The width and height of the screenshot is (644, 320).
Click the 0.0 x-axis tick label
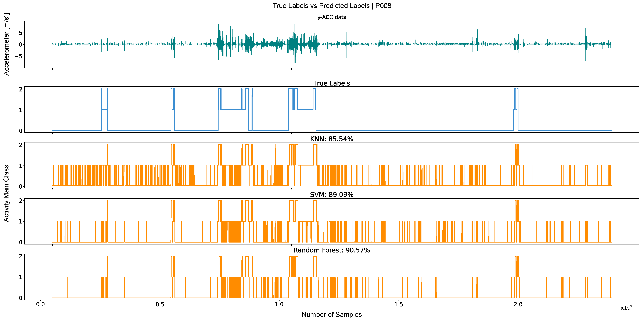click(x=40, y=305)
